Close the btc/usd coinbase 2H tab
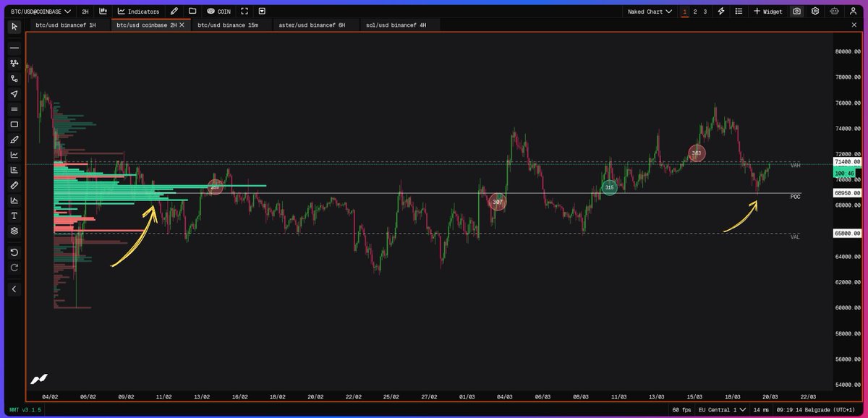This screenshot has width=868, height=418. 182,25
